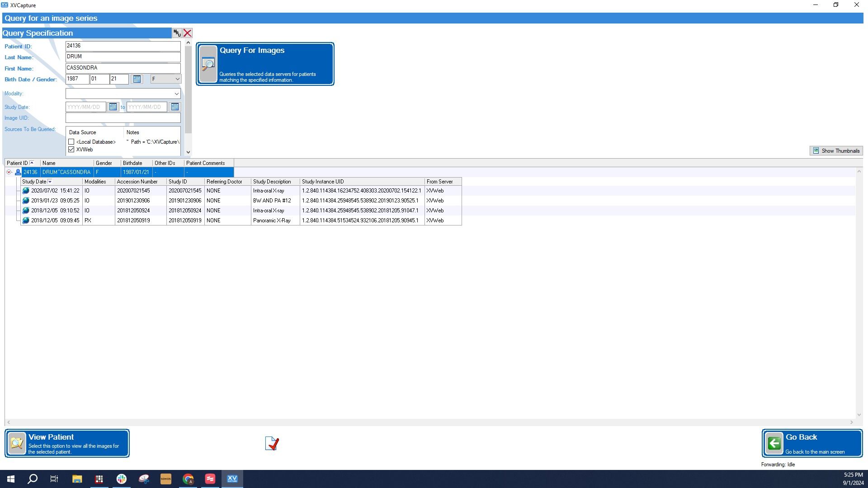This screenshot has height=488, width=868.
Task: Expand the Modality dropdown
Action: click(x=123, y=94)
